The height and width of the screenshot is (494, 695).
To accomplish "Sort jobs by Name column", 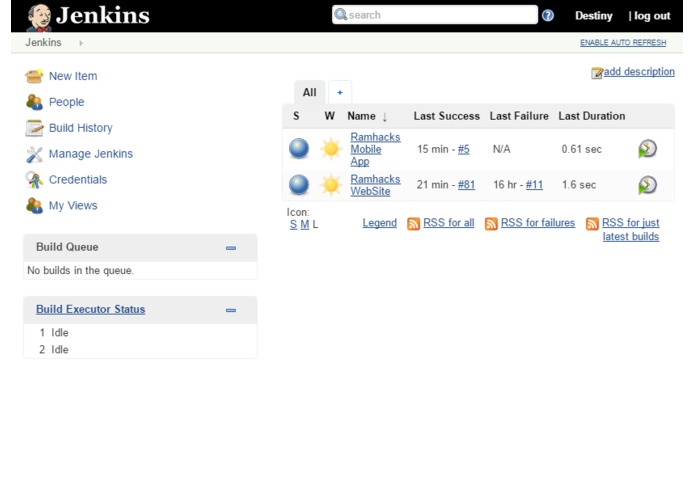I will (367, 116).
